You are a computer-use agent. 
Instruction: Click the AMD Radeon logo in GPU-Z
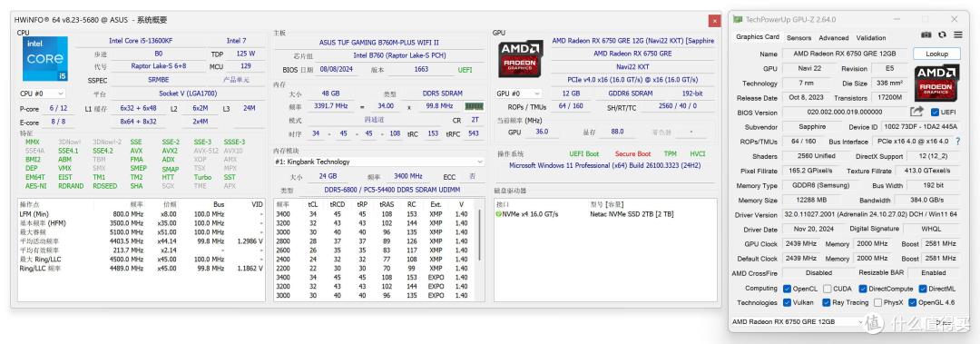click(x=936, y=84)
